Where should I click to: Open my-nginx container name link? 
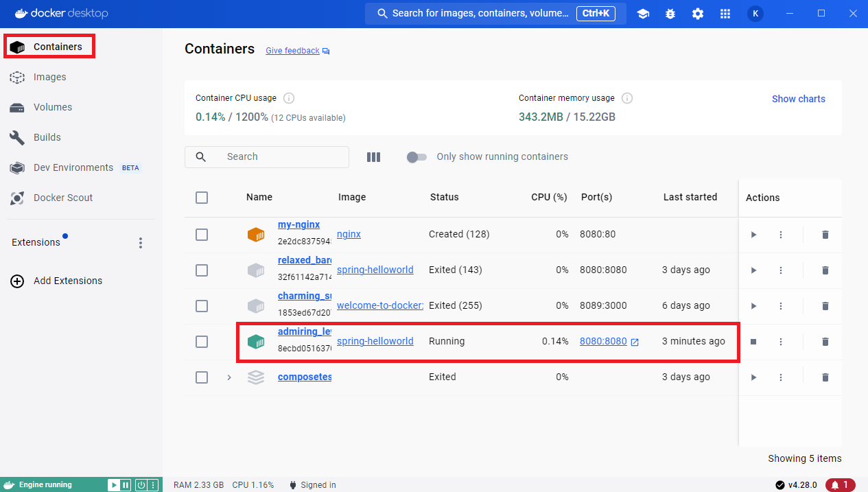[298, 224]
